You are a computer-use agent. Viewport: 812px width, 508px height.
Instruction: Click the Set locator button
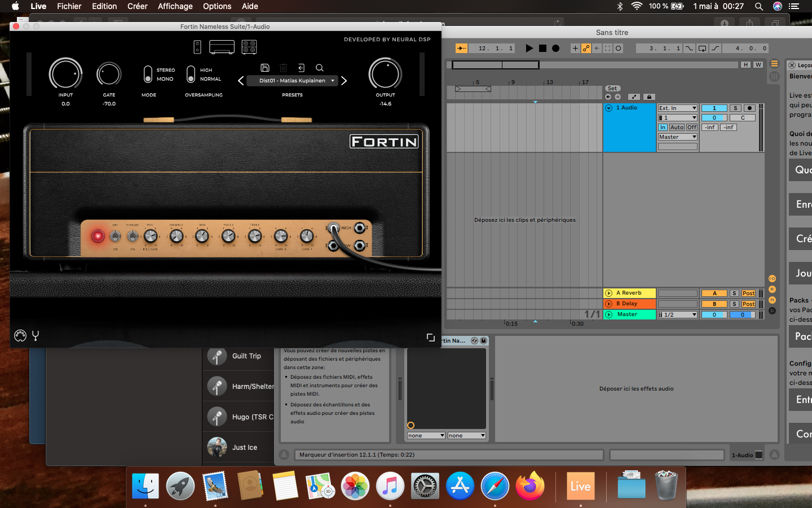[x=612, y=89]
